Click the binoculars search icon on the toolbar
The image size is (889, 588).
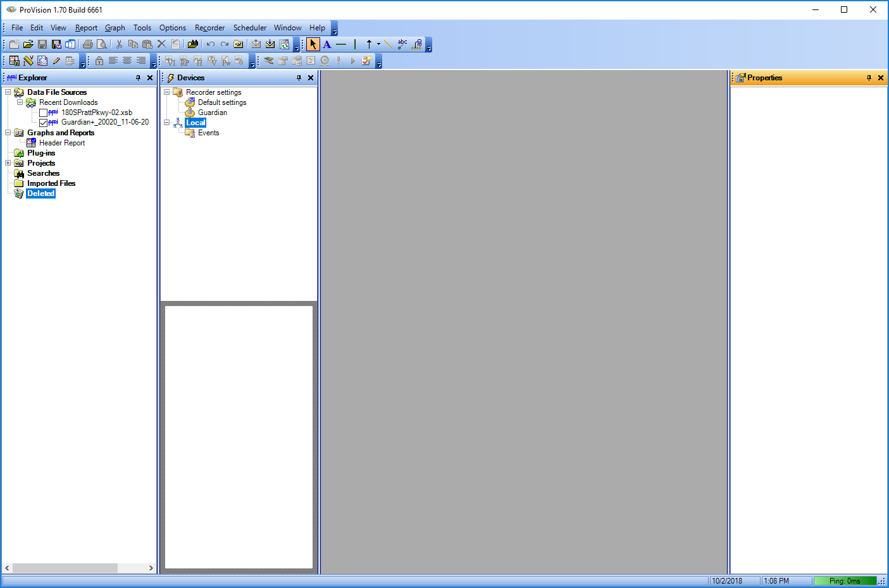coord(192,44)
